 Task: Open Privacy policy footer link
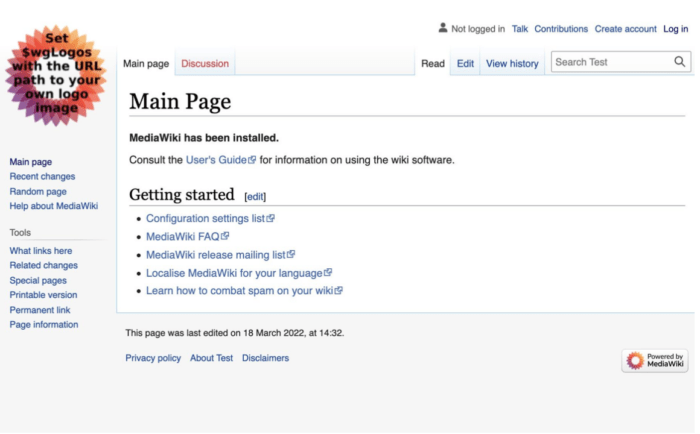[x=153, y=358]
